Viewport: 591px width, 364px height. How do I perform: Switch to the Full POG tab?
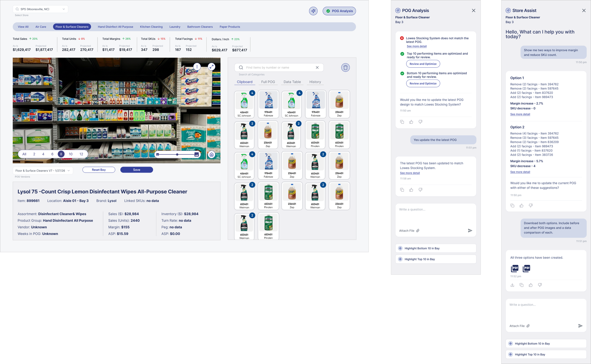click(x=268, y=82)
